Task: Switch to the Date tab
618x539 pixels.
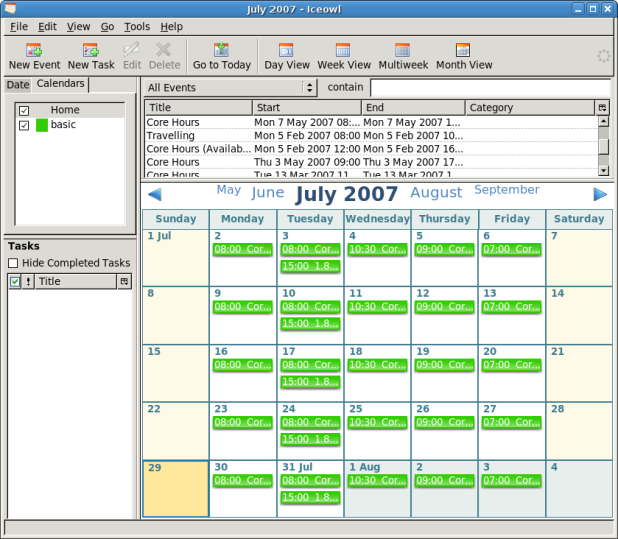Action: [18, 85]
